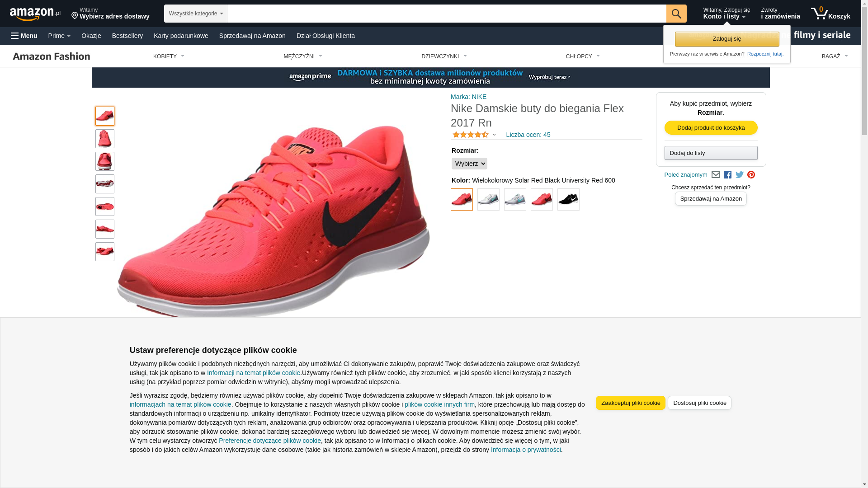The height and width of the screenshot is (488, 868).
Task: Click into the Amazon search input field
Action: 446,14
